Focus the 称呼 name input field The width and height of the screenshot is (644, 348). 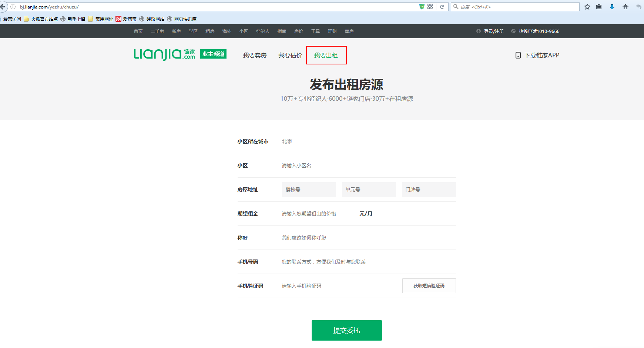[369, 238]
